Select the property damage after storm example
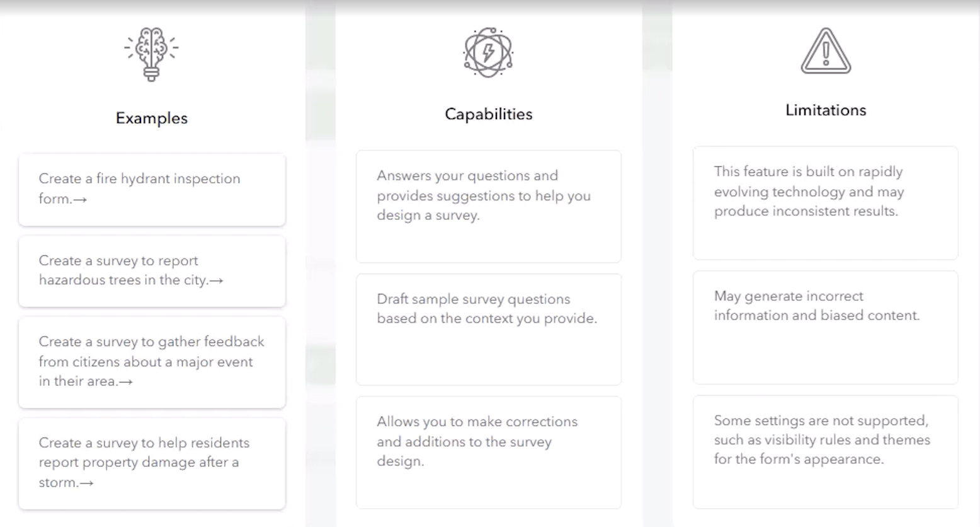The width and height of the screenshot is (980, 527). pyautogui.click(x=152, y=463)
